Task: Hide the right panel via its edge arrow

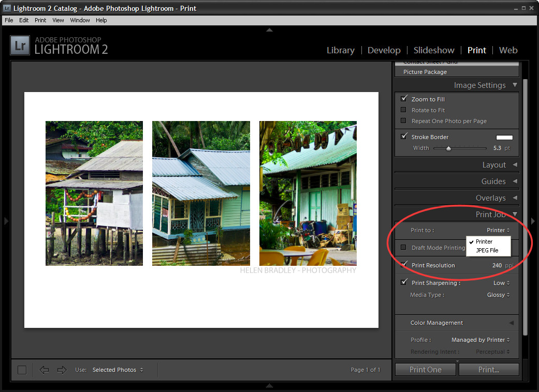Action: pyautogui.click(x=533, y=221)
